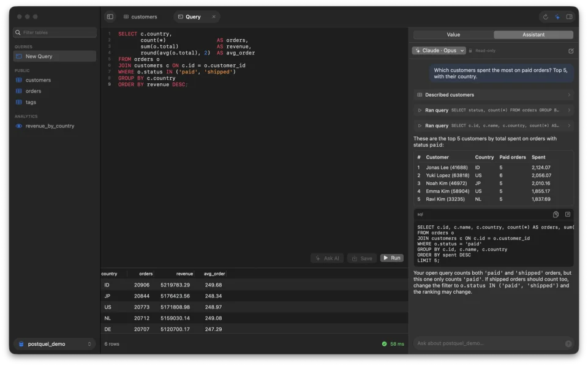The width and height of the screenshot is (588, 366).
Task: Click the search magnifier icon in filter box
Action: (18, 32)
